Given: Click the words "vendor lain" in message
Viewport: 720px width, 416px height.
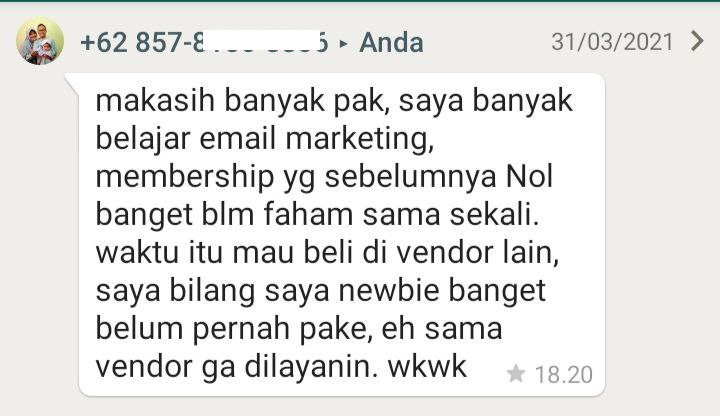Looking at the screenshot, I should click(478, 253).
